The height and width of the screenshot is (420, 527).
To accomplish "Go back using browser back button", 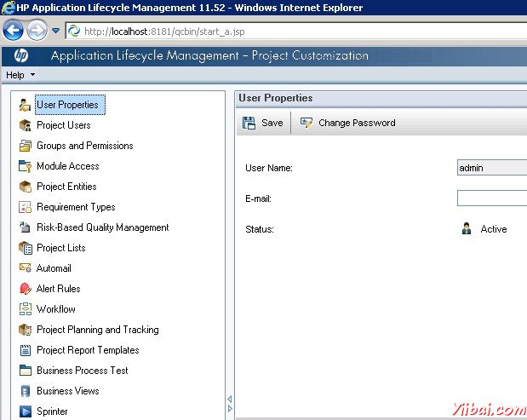I will 13,32.
